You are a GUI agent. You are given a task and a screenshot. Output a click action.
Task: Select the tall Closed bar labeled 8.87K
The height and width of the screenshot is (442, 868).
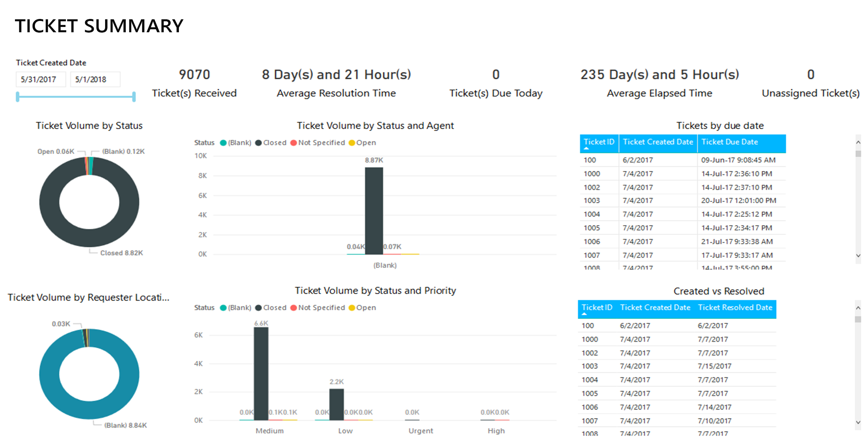tap(374, 211)
